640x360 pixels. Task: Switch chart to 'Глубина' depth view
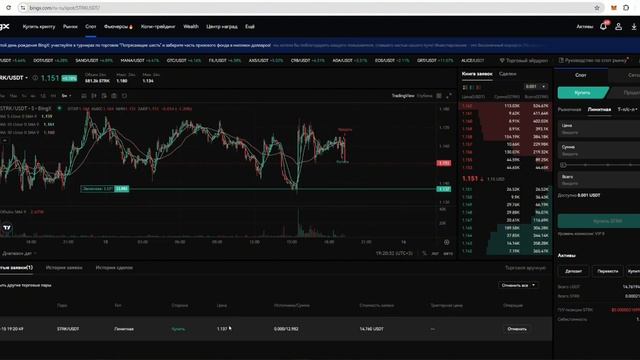(x=424, y=96)
